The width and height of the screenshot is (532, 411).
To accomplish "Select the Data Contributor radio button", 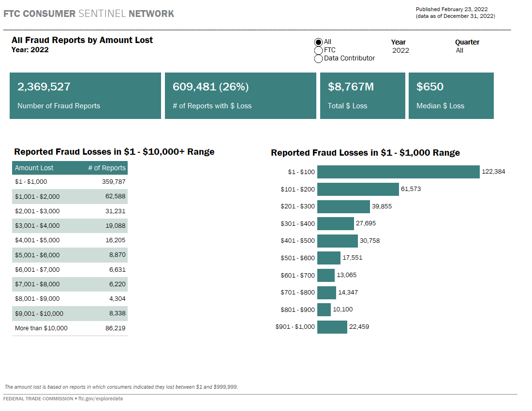I will [318, 59].
